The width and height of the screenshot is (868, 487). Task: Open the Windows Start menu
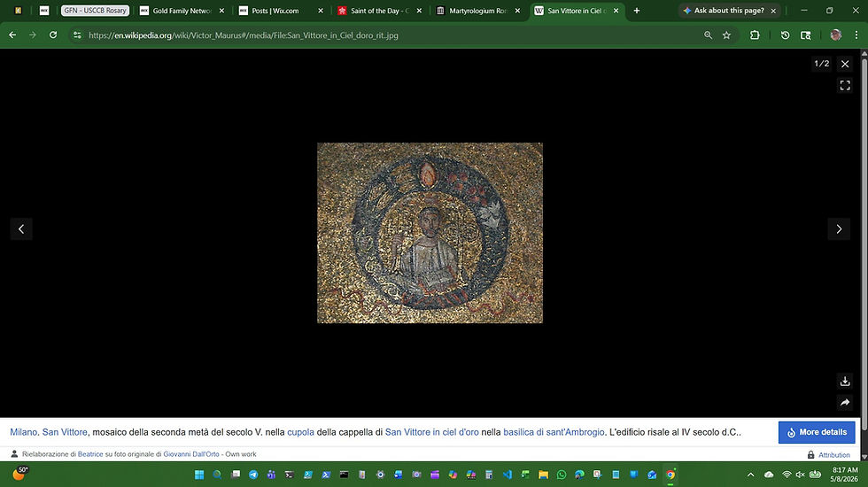[199, 475]
